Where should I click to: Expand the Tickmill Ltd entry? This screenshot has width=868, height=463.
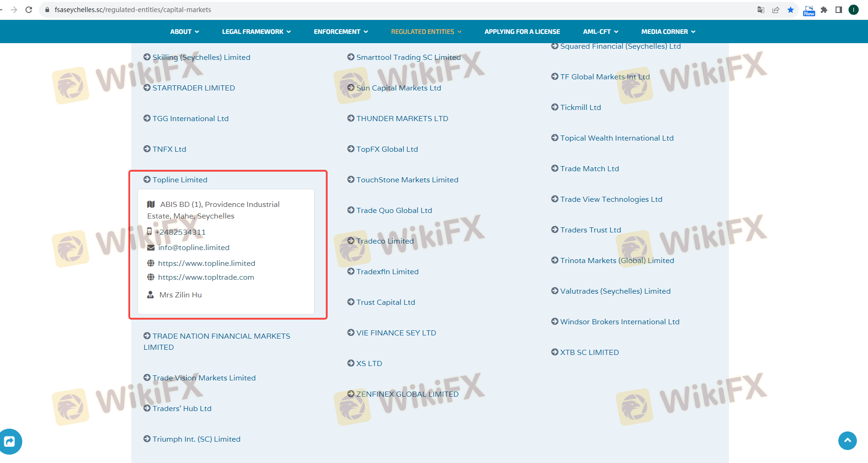click(580, 107)
